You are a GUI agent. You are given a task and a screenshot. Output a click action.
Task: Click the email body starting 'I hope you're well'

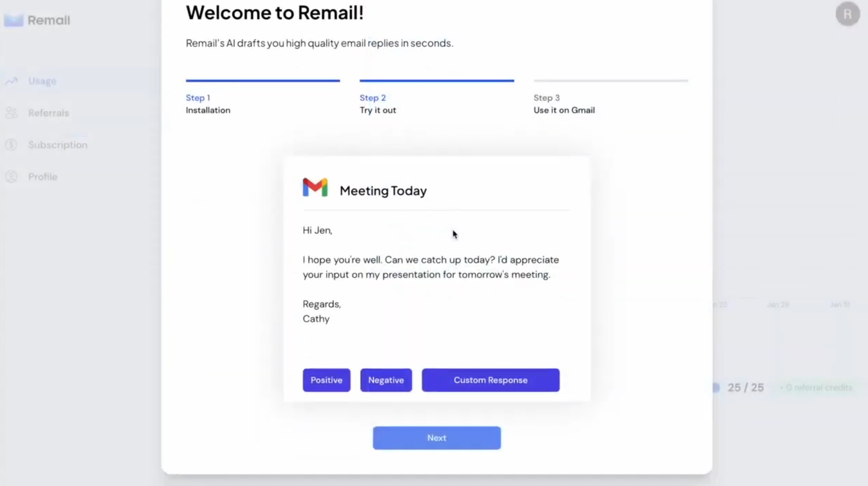(431, 267)
